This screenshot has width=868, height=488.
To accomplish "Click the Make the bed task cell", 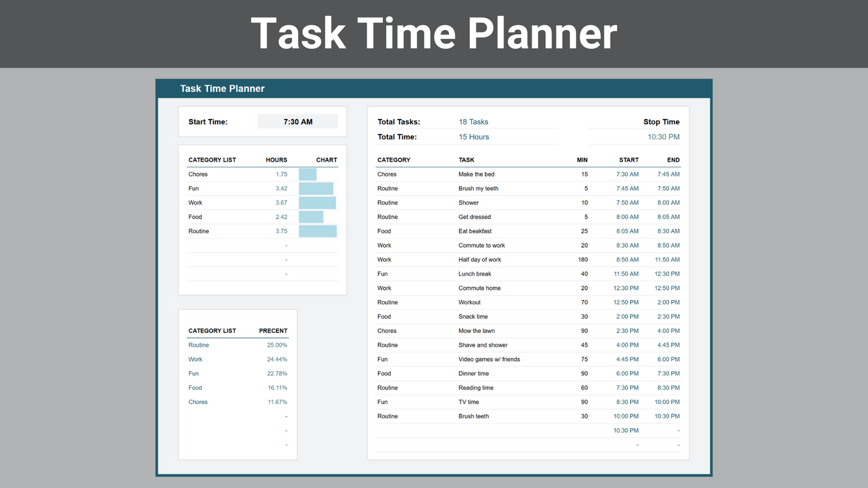I will click(x=477, y=175).
